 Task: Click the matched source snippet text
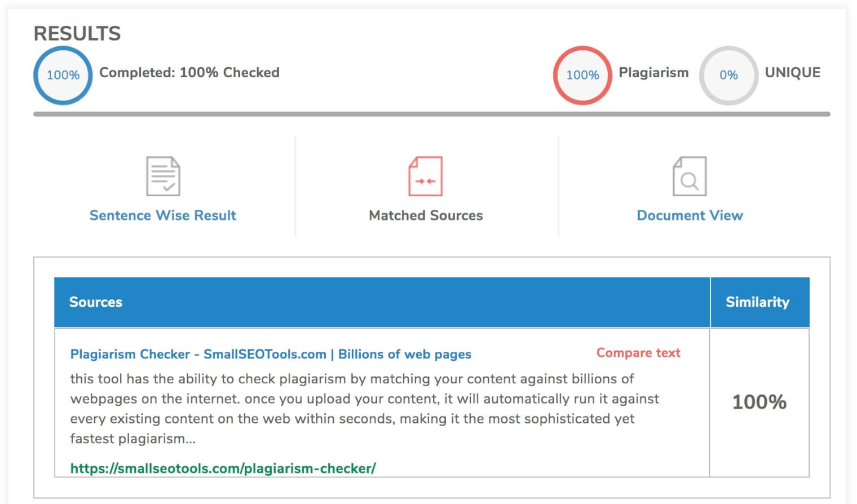click(x=364, y=409)
